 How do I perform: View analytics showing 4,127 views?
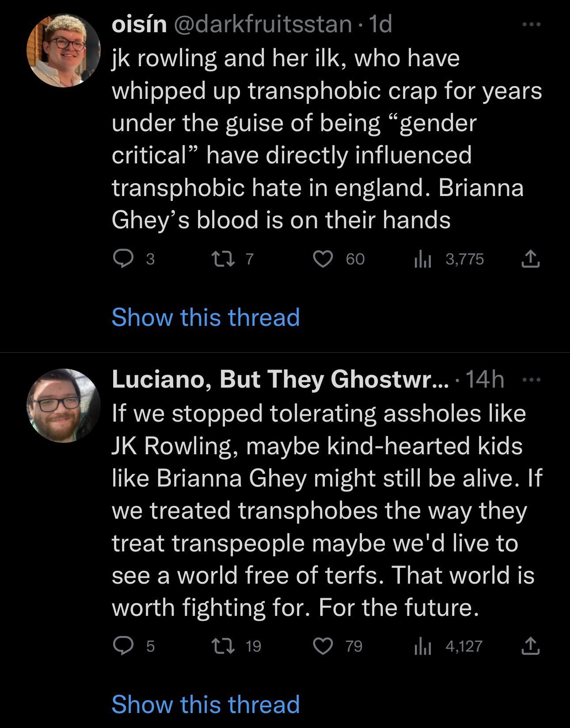pos(422,647)
